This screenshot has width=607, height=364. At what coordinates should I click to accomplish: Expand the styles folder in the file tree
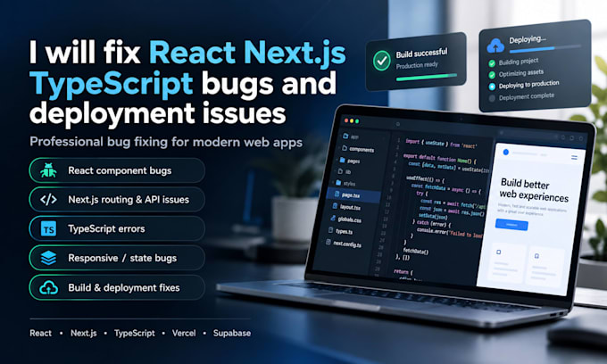tap(345, 184)
